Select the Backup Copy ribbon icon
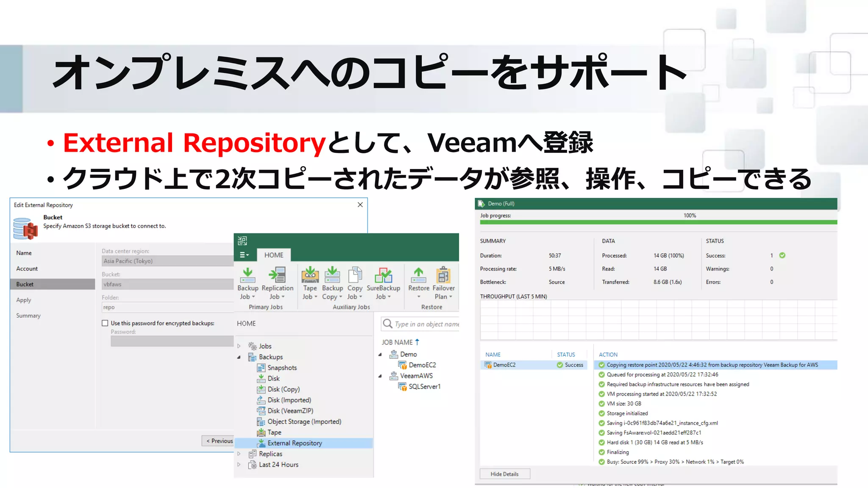Screen dimensions: 868x488 click(x=332, y=275)
